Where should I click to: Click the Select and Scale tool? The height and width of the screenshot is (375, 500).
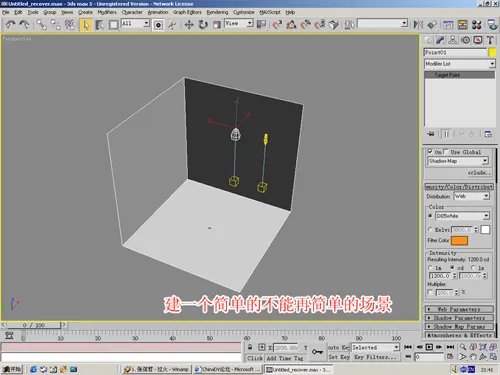click(217, 24)
